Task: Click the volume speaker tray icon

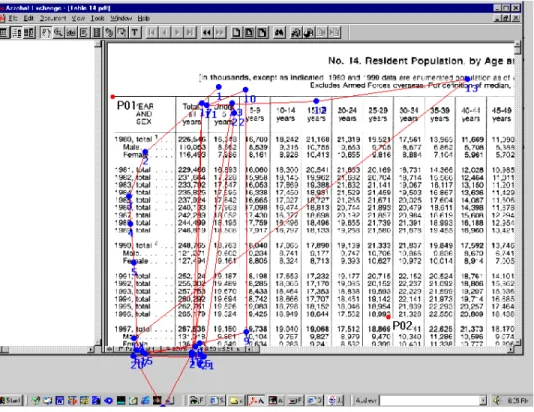Action: click(497, 400)
